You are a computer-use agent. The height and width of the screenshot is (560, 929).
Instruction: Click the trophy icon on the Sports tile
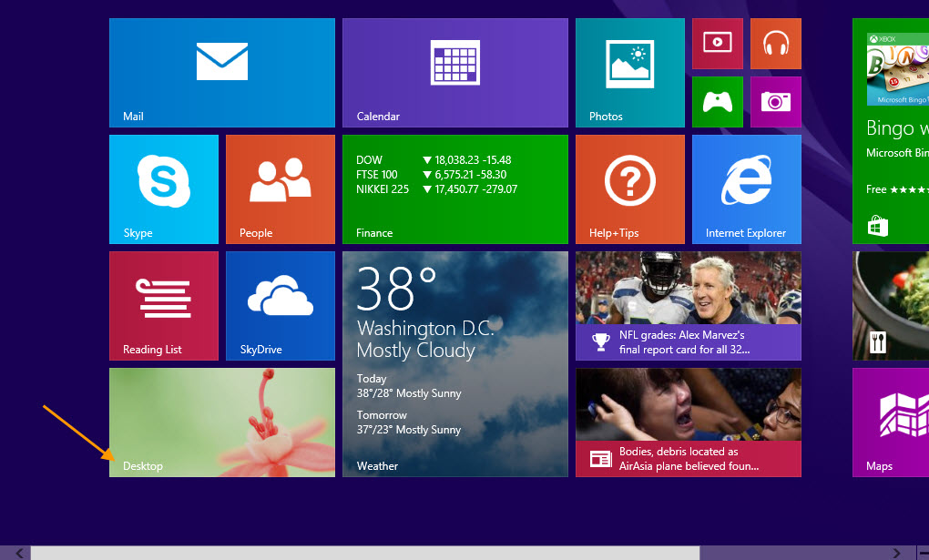601,342
